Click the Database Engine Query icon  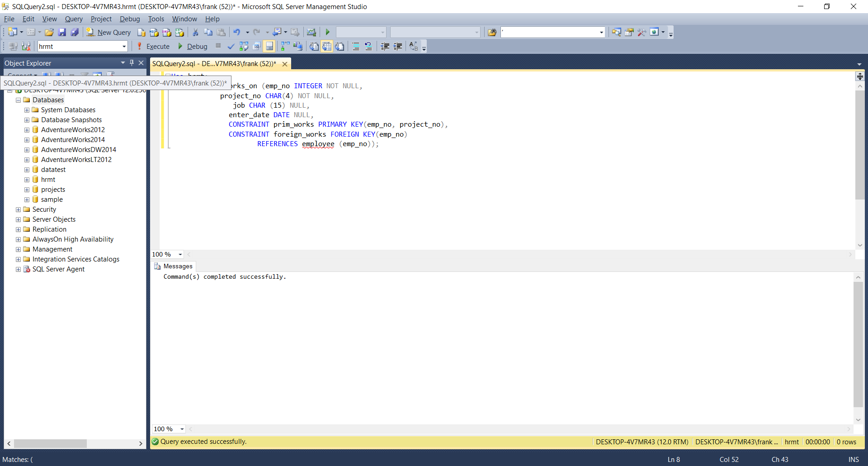click(142, 32)
